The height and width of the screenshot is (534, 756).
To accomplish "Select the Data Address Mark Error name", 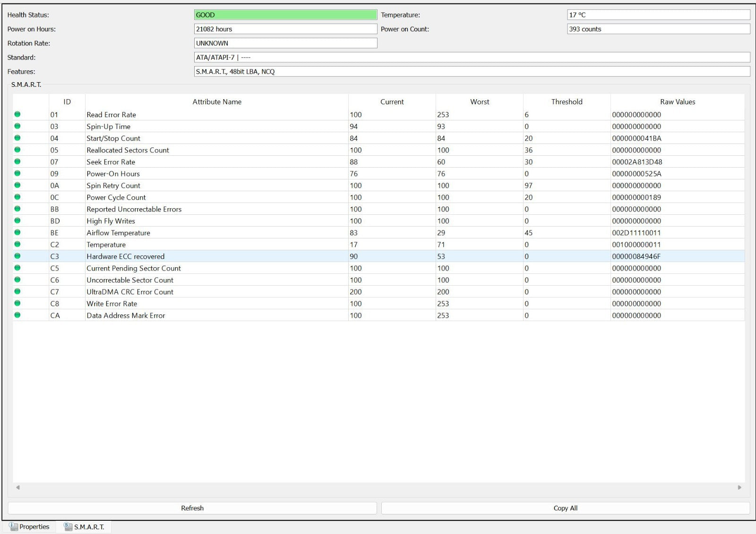I will pos(126,315).
